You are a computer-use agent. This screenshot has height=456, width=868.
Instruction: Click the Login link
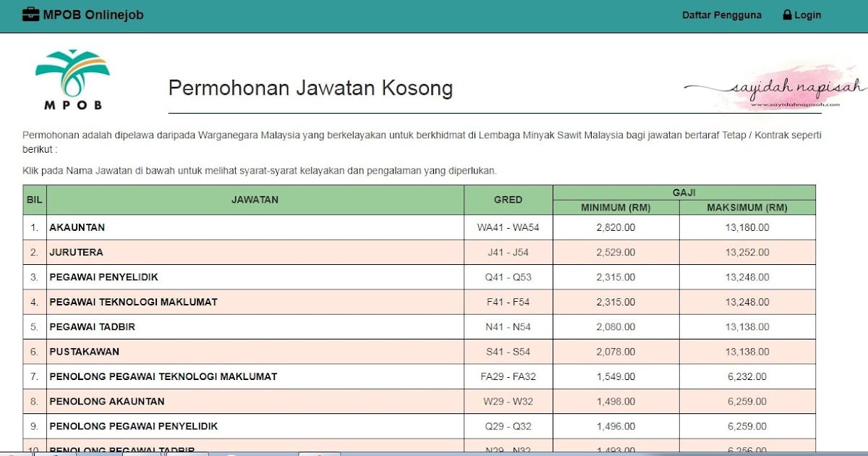802,15
